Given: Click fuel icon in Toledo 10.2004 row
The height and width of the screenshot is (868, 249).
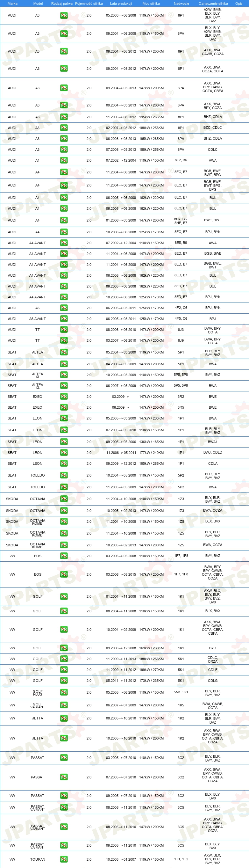Looking at the screenshot, I should (x=64, y=475).
